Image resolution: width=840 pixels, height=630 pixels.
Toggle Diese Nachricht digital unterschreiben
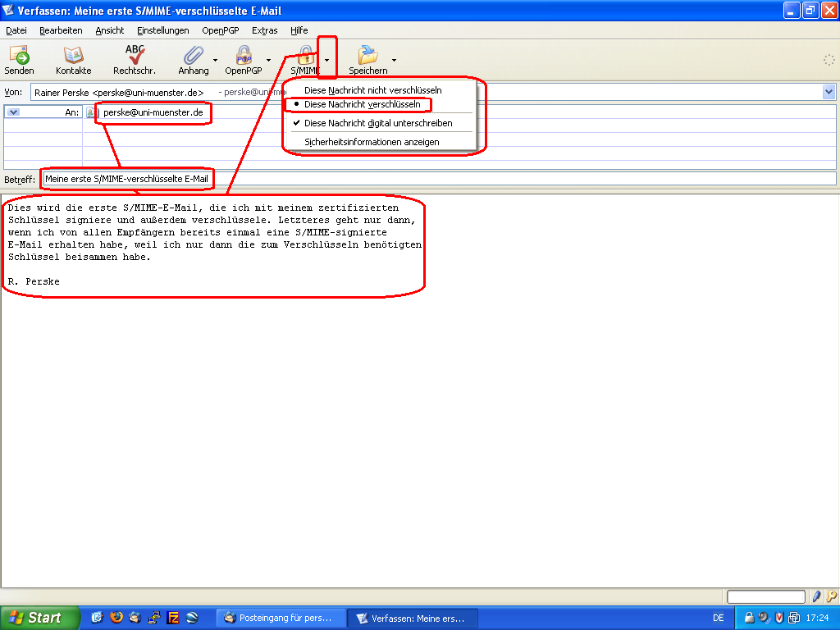(x=377, y=123)
